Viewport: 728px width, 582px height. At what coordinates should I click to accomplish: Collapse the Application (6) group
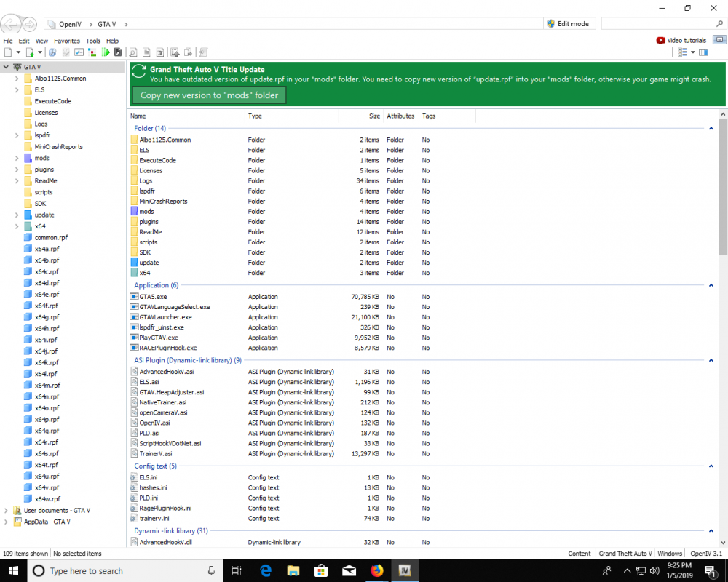(711, 286)
